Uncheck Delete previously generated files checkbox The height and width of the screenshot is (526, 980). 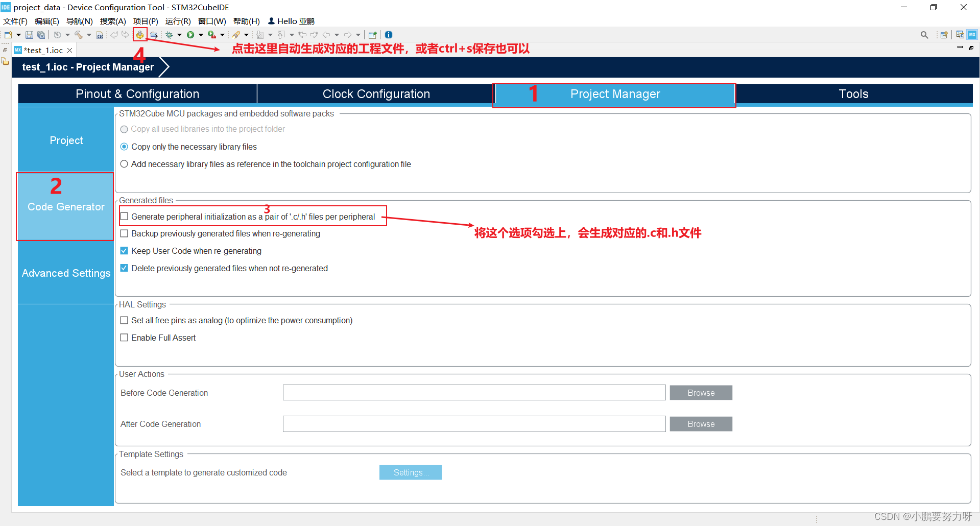tap(124, 268)
